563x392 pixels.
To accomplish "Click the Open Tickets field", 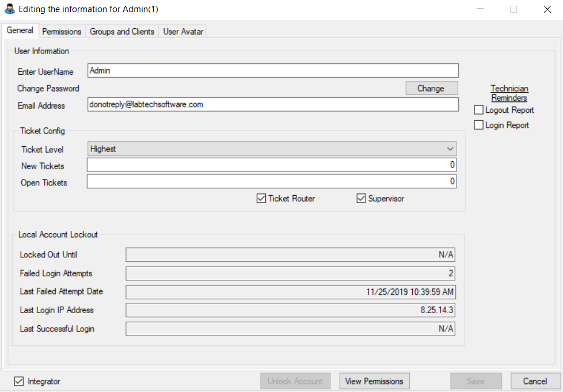I will coord(271,181).
